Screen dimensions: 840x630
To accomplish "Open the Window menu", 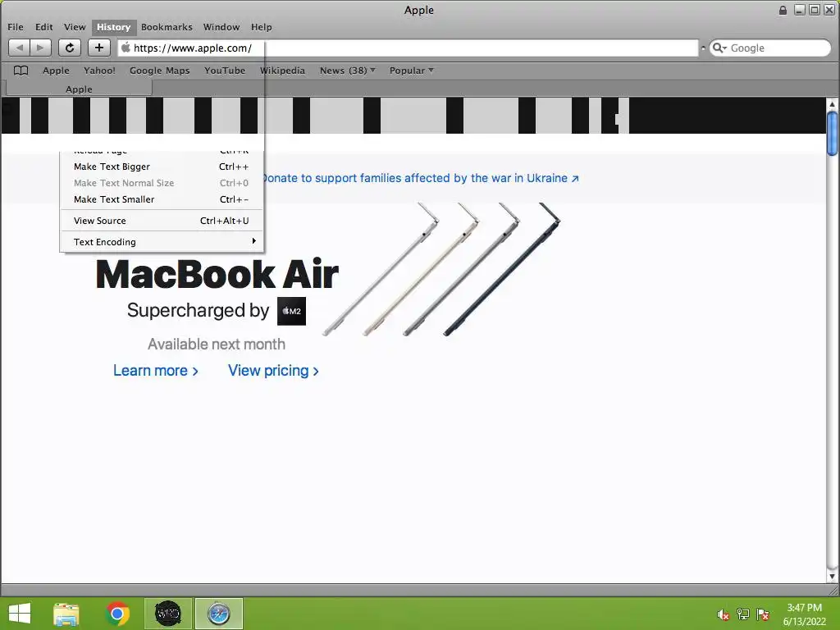I will point(221,27).
